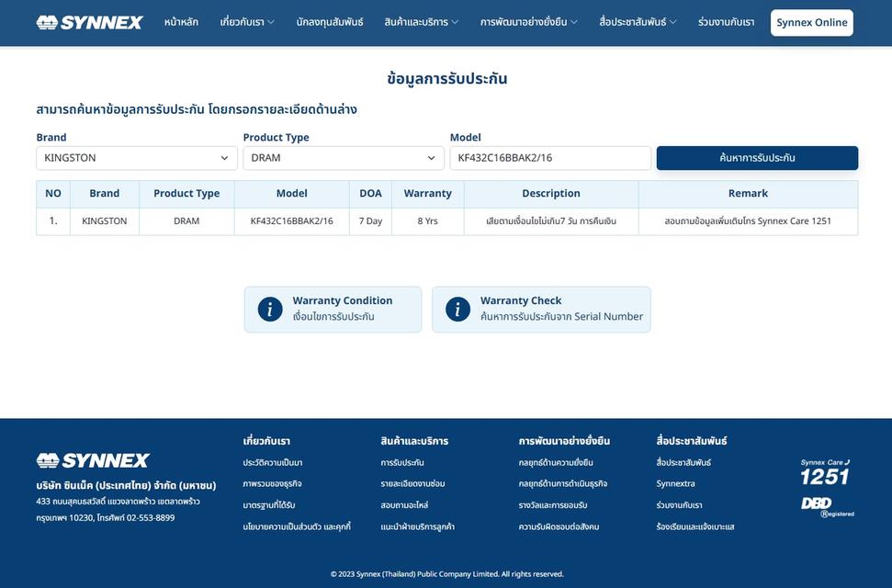Open นักลงทุนสัมพันธ์ in the top navigation
892x588 pixels.
click(330, 22)
